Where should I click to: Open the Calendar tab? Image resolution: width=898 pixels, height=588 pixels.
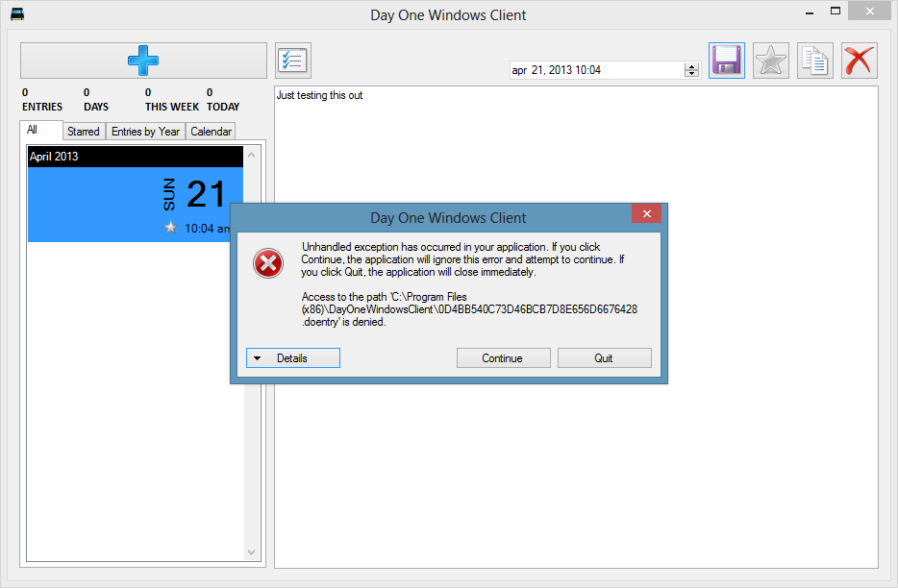[211, 131]
